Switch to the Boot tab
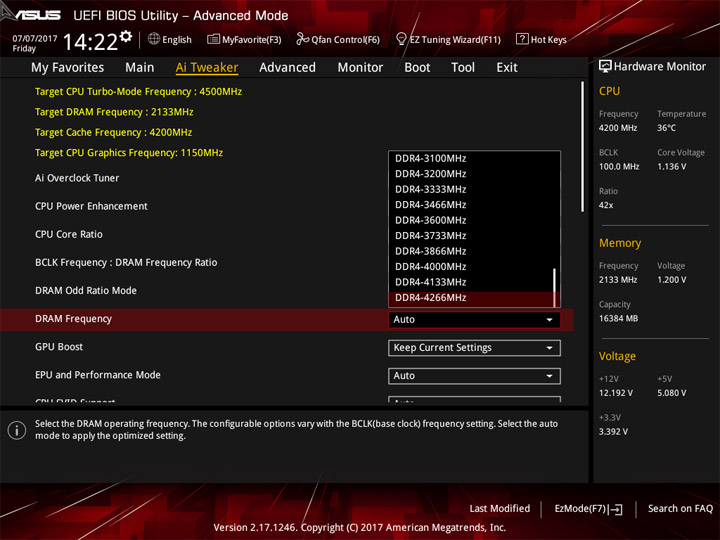 pyautogui.click(x=417, y=68)
